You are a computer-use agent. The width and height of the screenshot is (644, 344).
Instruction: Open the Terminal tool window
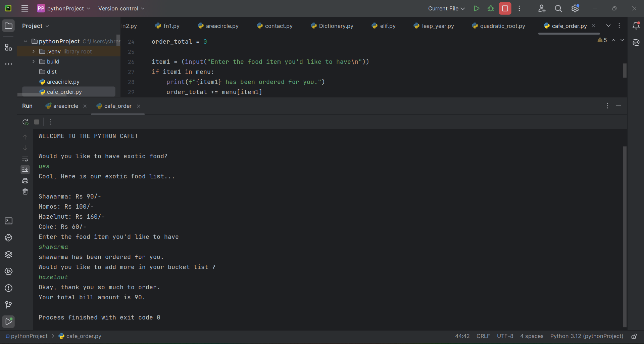tap(9, 221)
